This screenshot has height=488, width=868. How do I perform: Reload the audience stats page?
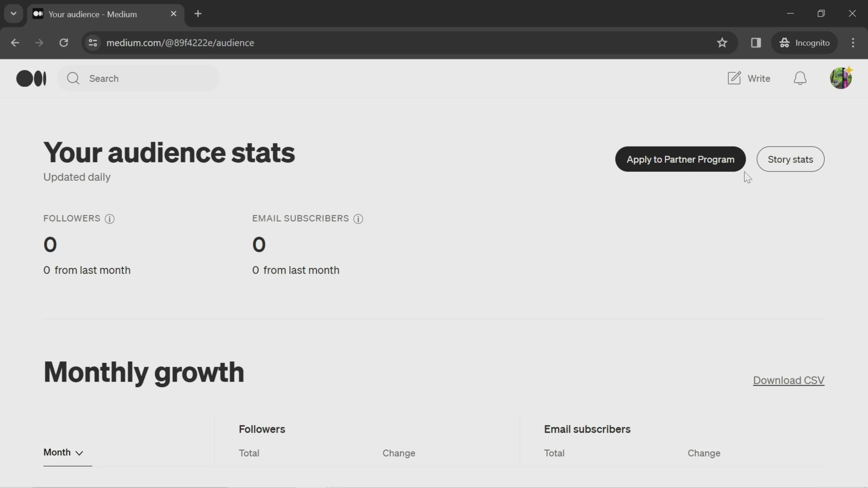(64, 42)
